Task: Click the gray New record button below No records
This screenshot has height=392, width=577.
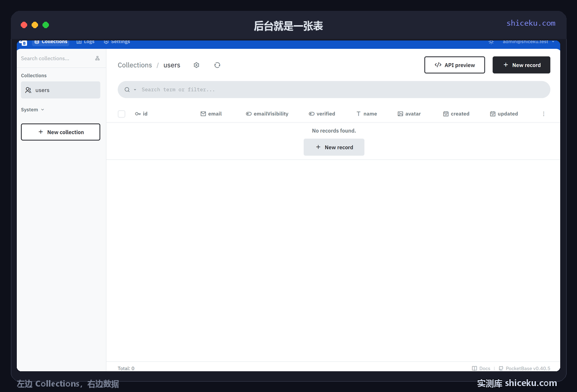Action: 334,147
